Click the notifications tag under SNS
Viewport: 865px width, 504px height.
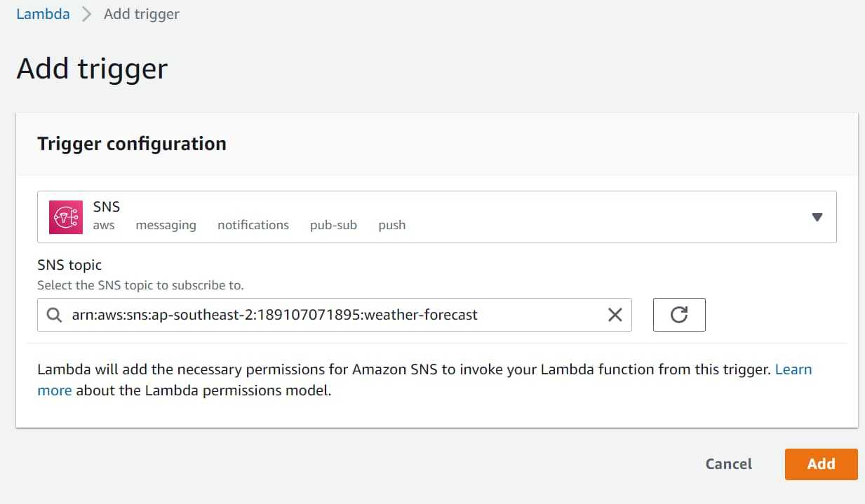click(253, 225)
